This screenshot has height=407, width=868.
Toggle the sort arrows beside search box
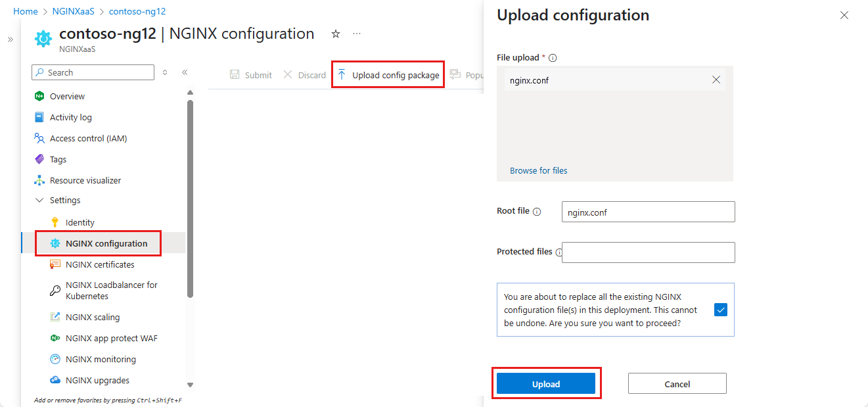(165, 72)
